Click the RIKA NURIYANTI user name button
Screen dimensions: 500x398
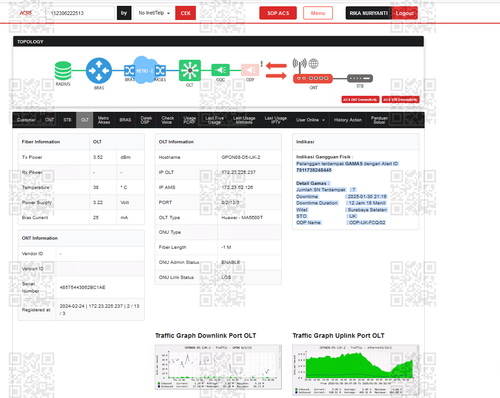click(369, 13)
